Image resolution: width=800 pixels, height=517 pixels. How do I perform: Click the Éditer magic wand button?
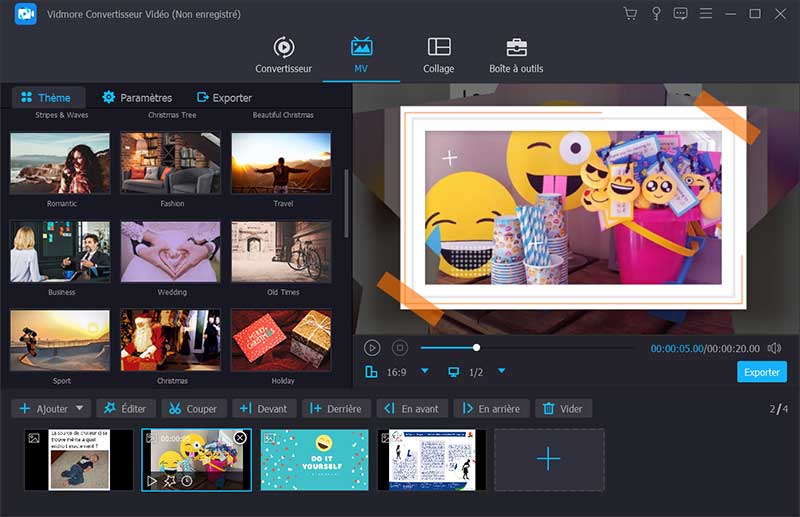(x=125, y=408)
